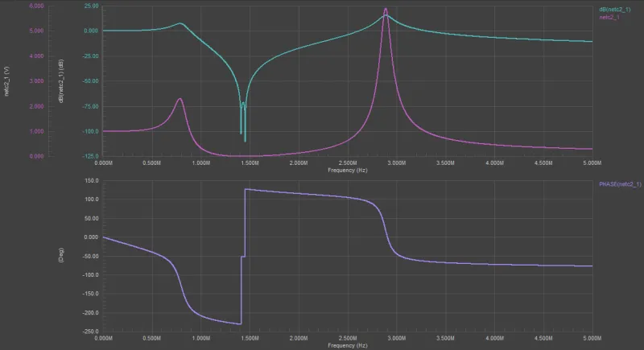
Task: Click the phase plot's Frequency (Hz) axis title
Action: (348, 345)
